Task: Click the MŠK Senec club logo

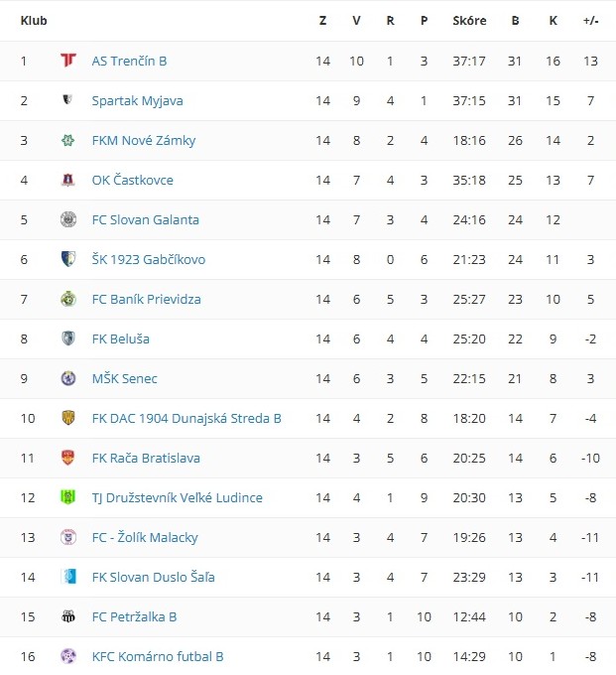Action: click(67, 378)
